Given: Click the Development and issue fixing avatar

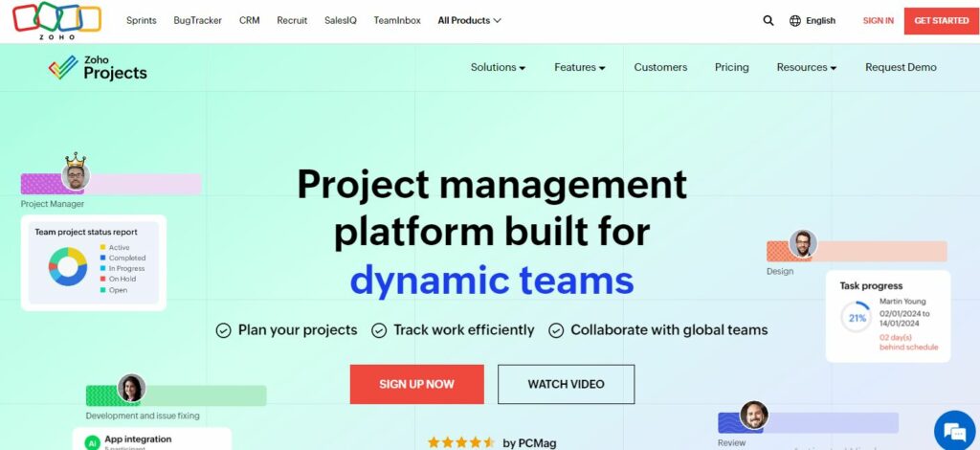Looking at the screenshot, I should (131, 388).
